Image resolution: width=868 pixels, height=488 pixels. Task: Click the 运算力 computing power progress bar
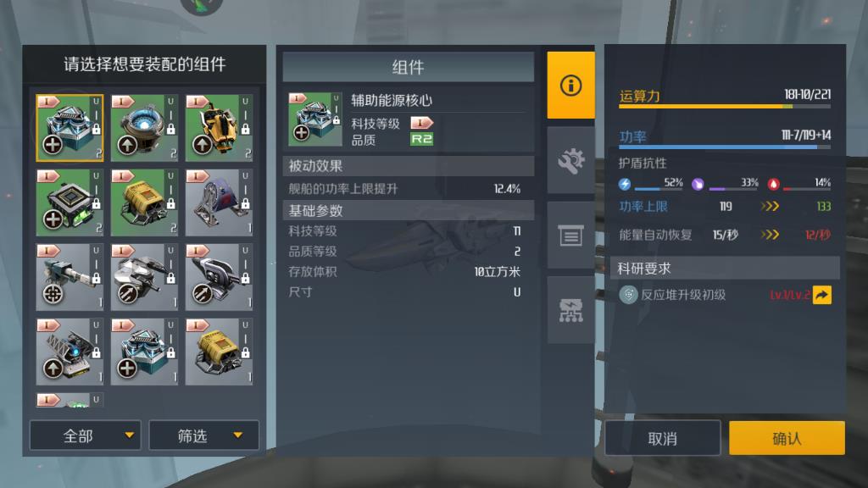pyautogui.click(x=725, y=106)
